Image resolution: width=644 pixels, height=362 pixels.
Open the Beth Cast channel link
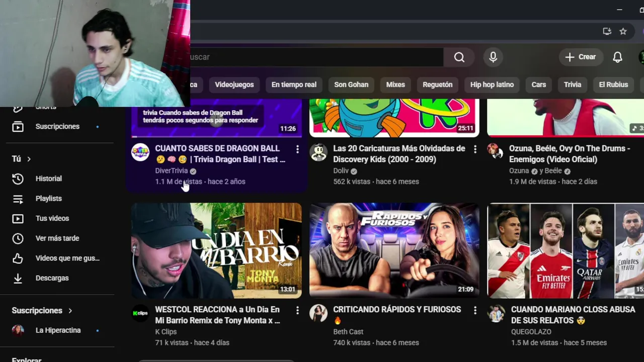click(x=348, y=332)
